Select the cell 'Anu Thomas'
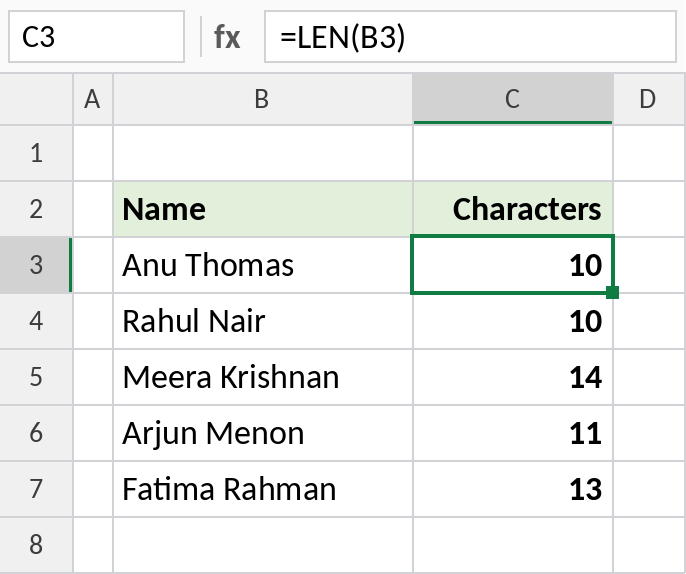The width and height of the screenshot is (686, 574). pyautogui.click(x=262, y=265)
